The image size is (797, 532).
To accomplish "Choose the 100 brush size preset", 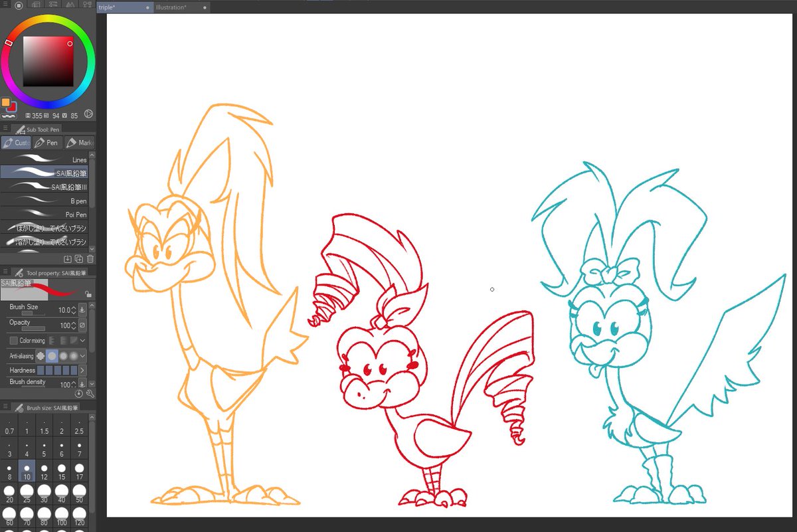I will pyautogui.click(x=62, y=516).
